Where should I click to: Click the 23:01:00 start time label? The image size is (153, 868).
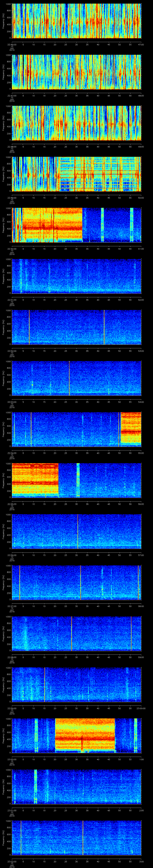coord(12,810)
